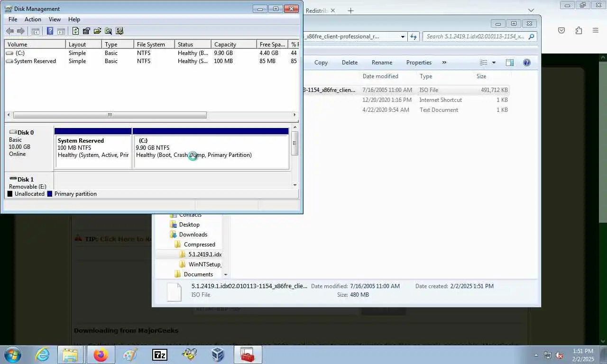This screenshot has height=364, width=607.
Task: Click the Explorer change-view icon
Action: 483,63
